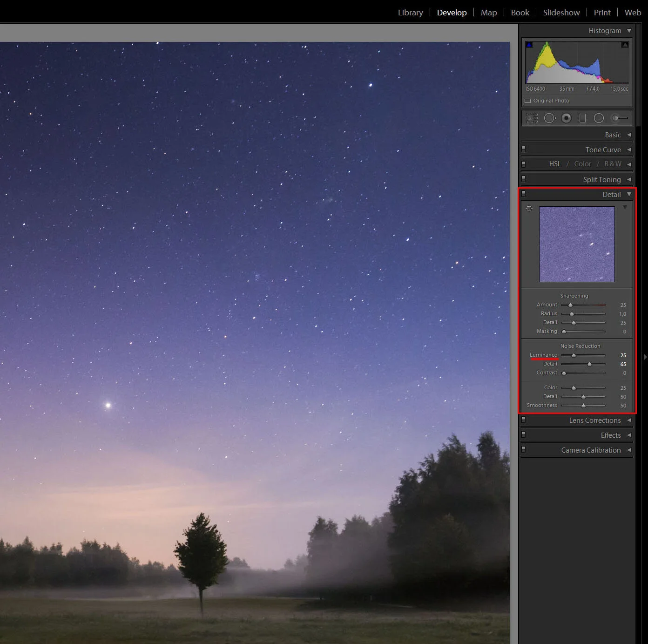Image resolution: width=648 pixels, height=644 pixels.
Task: Open the Spot Removal tool
Action: 550,118
